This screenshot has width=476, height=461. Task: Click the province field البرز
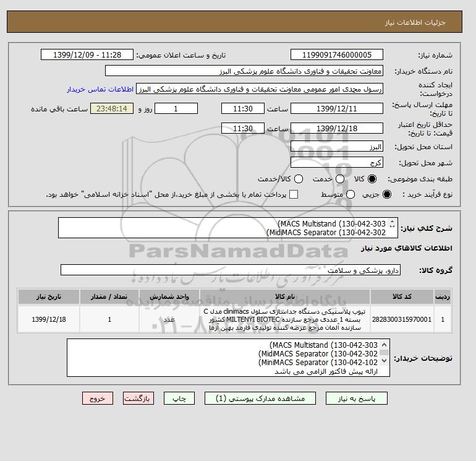337,147
